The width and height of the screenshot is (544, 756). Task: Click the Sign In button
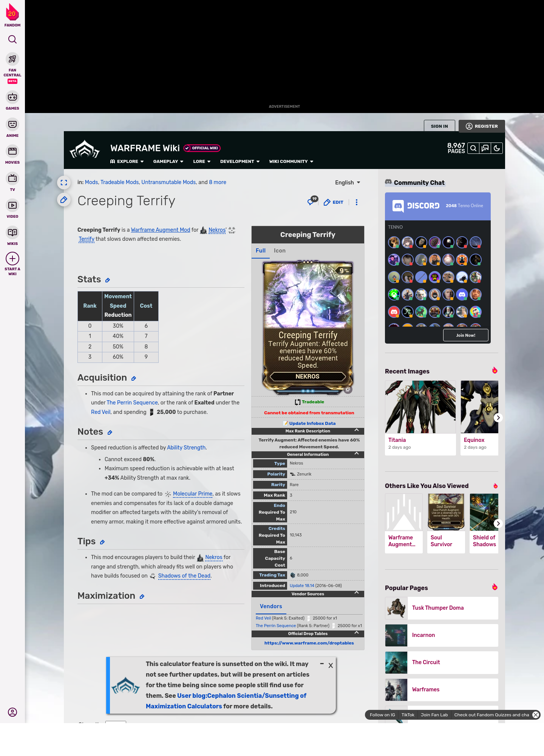coord(439,126)
